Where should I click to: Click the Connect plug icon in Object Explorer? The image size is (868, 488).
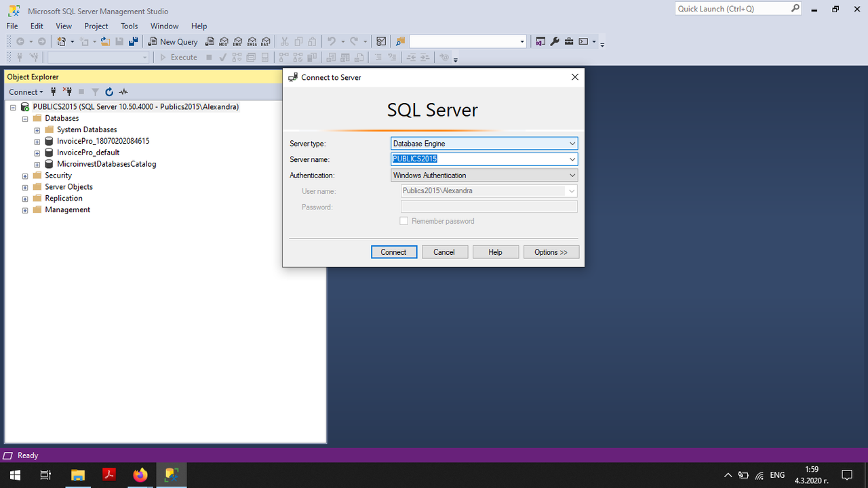(54, 91)
